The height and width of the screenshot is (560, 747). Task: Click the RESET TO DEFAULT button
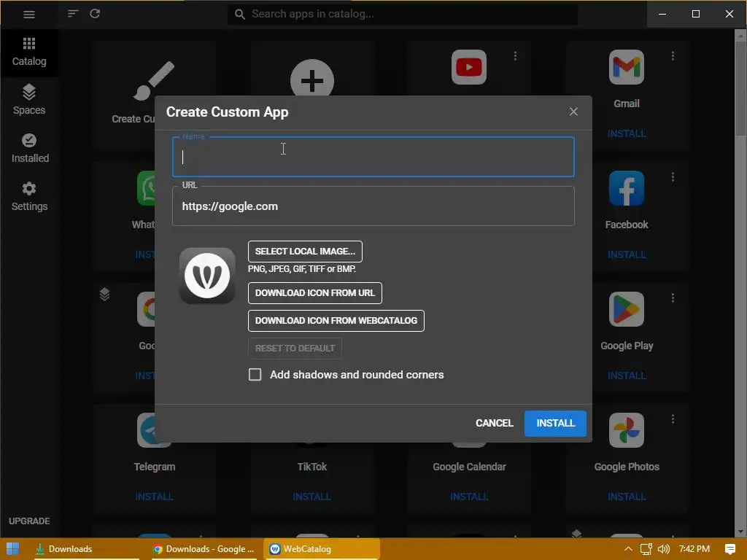pos(295,348)
